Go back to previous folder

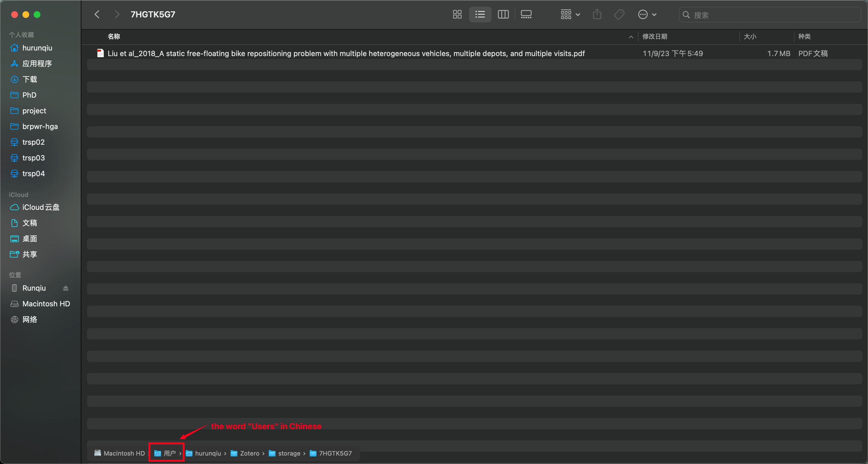97,15
